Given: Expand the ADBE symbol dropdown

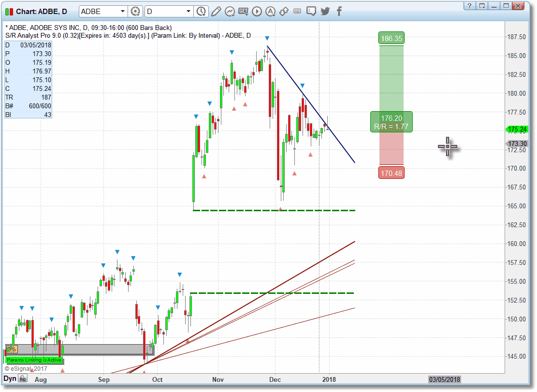Looking at the screenshot, I should (123, 12).
